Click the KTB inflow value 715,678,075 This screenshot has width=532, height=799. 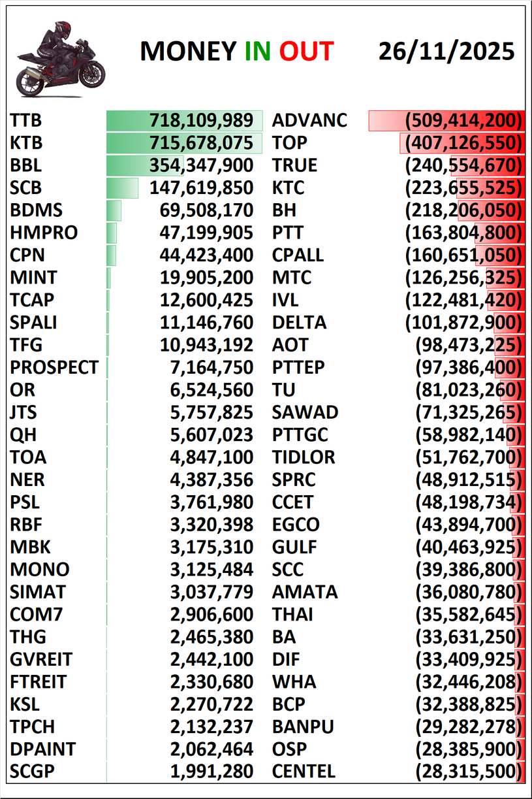click(201, 143)
